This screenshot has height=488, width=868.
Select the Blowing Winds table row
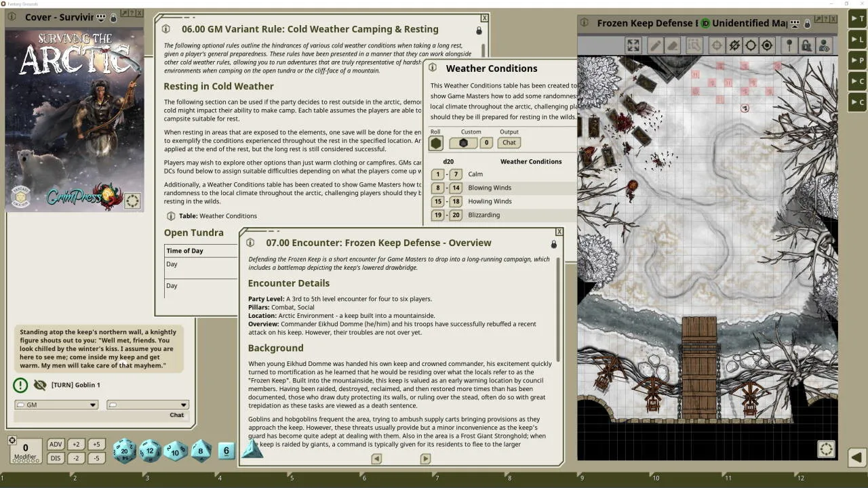(503, 188)
